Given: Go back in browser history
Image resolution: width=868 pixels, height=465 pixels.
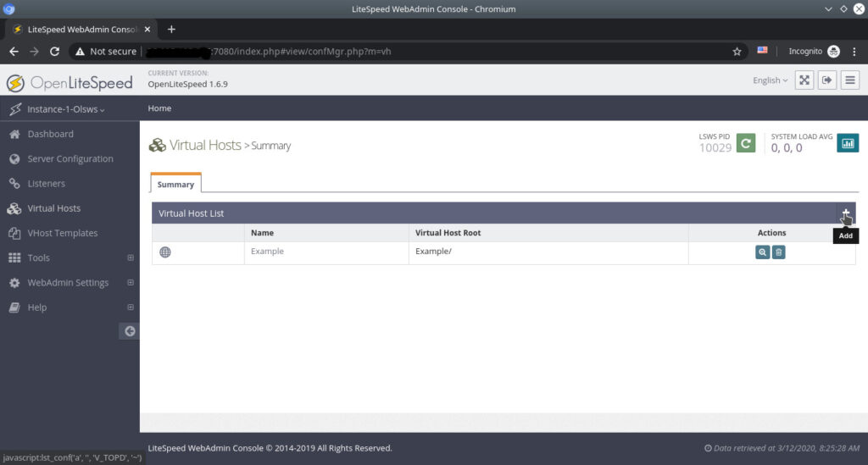Looking at the screenshot, I should tap(14, 52).
